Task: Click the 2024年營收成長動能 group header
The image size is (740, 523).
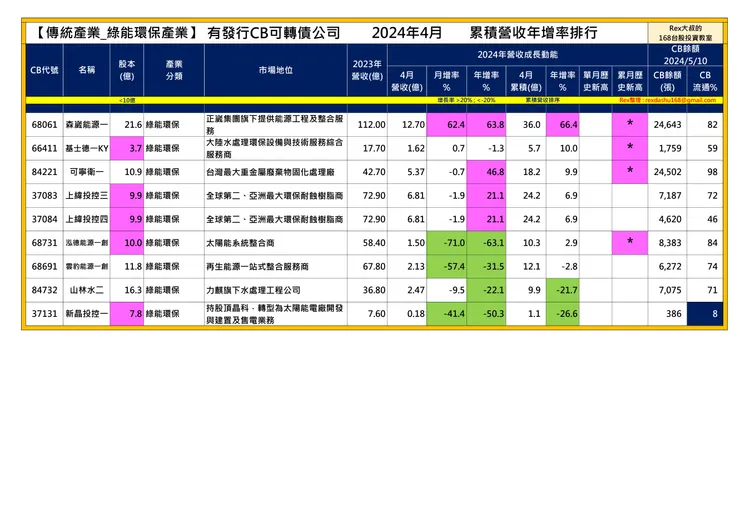Action: coord(518,55)
